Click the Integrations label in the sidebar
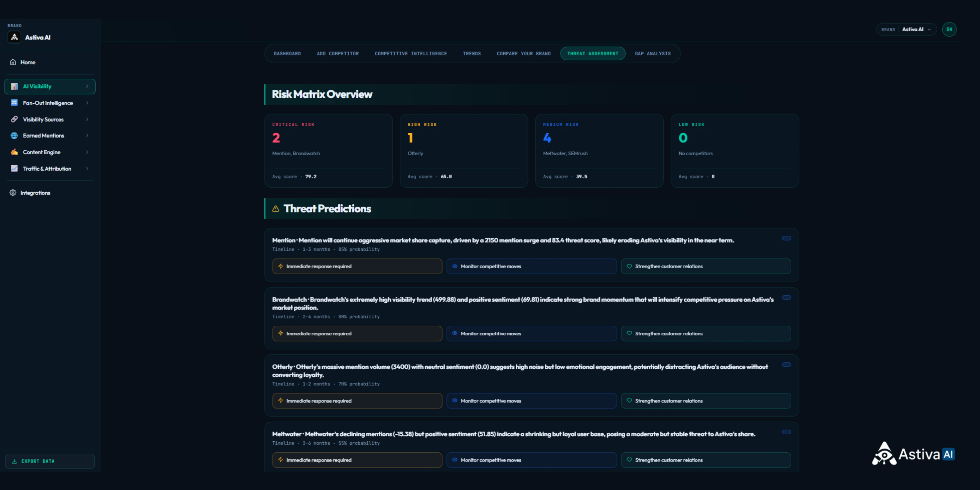The height and width of the screenshot is (490, 980). [x=35, y=193]
